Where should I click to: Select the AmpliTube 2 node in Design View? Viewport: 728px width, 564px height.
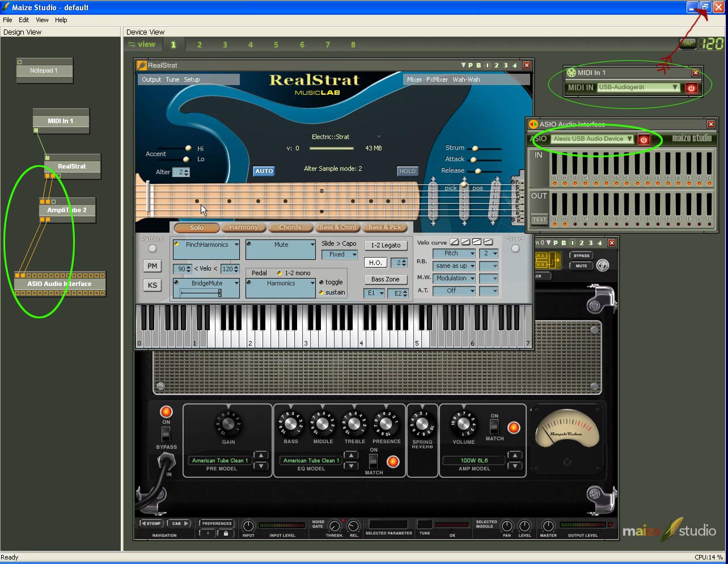click(x=67, y=209)
